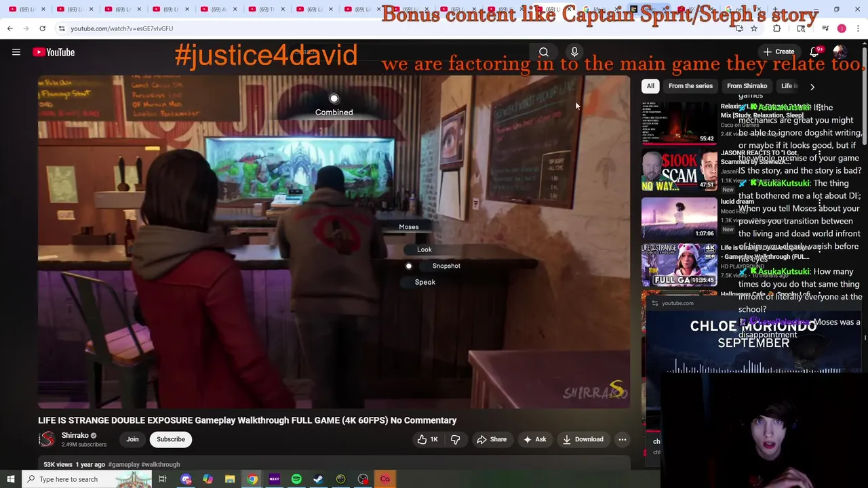Open the NEXT app on taskbar
Image resolution: width=868 pixels, height=488 pixels.
point(274,479)
